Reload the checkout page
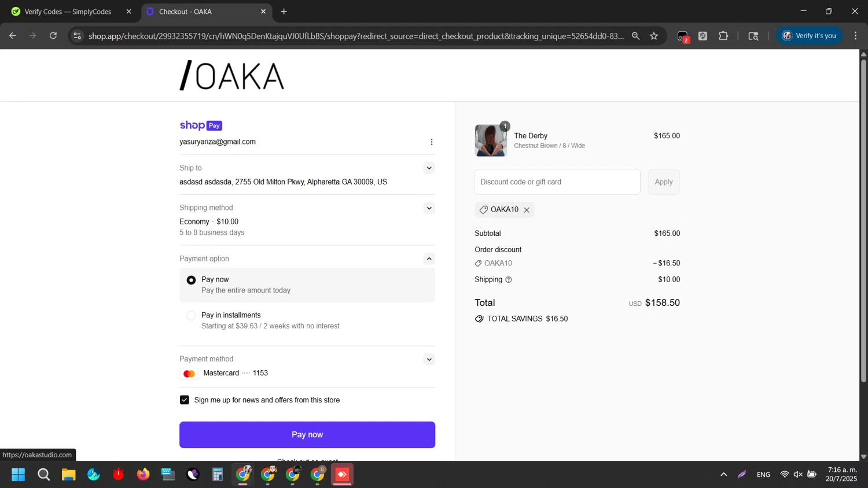This screenshot has height=488, width=868. tap(53, 36)
